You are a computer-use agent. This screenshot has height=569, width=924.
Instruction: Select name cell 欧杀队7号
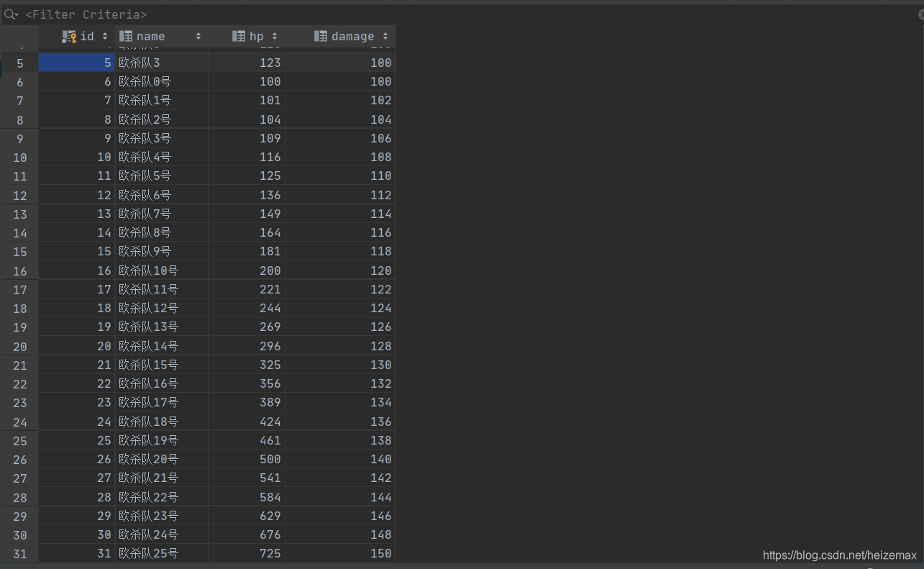[x=162, y=214]
